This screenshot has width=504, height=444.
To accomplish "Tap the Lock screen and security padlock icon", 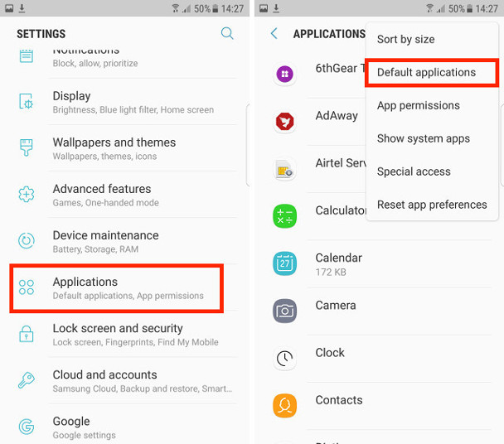I will [x=26, y=334].
